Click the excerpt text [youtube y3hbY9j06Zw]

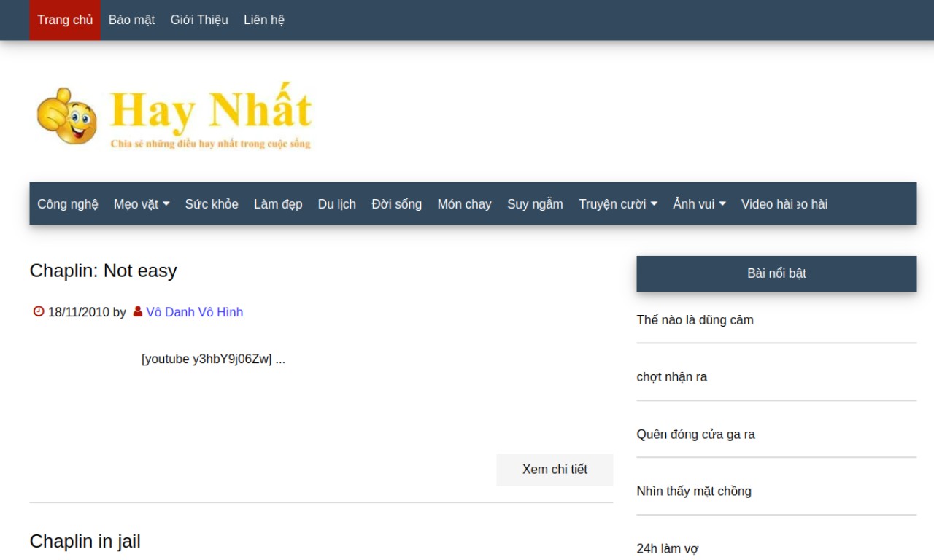[x=207, y=359]
